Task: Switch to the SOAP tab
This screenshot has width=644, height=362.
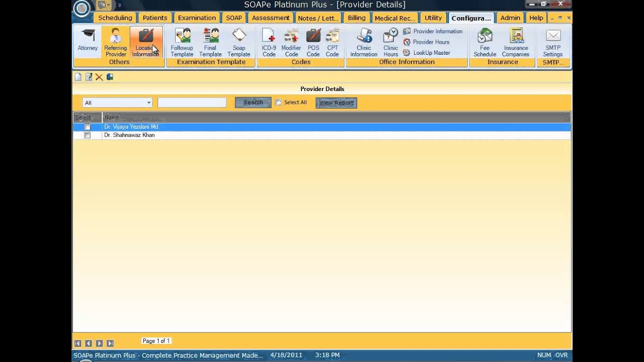Action: [x=233, y=18]
